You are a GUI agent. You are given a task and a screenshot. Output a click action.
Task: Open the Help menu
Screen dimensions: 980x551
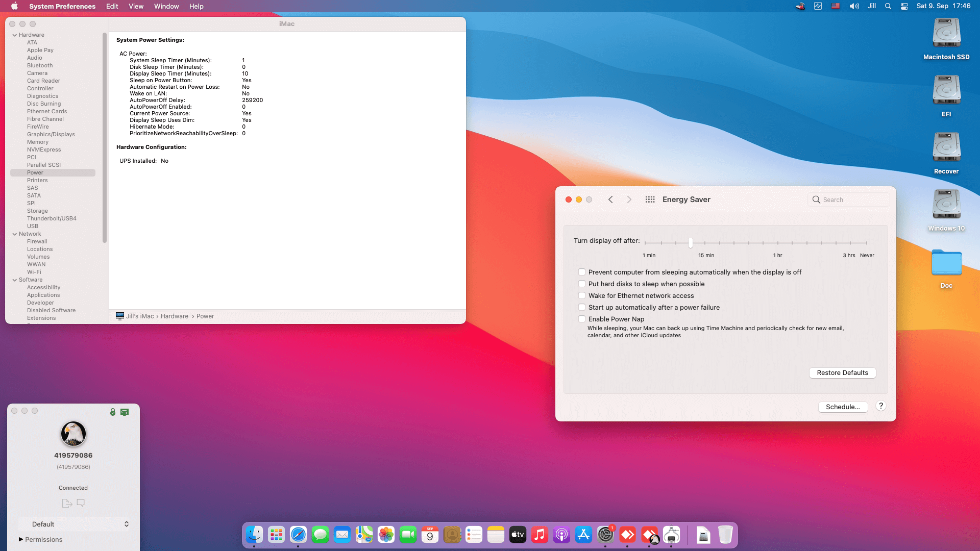[197, 6]
